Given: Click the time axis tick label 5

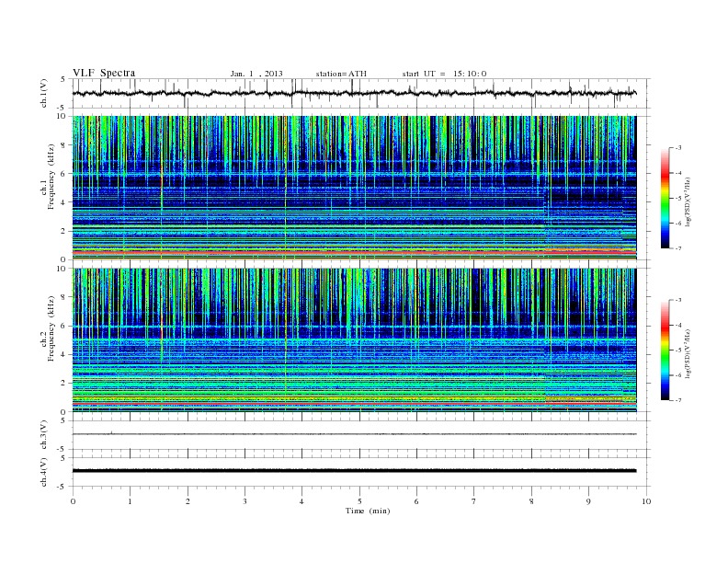Looking at the screenshot, I should pos(359,501).
